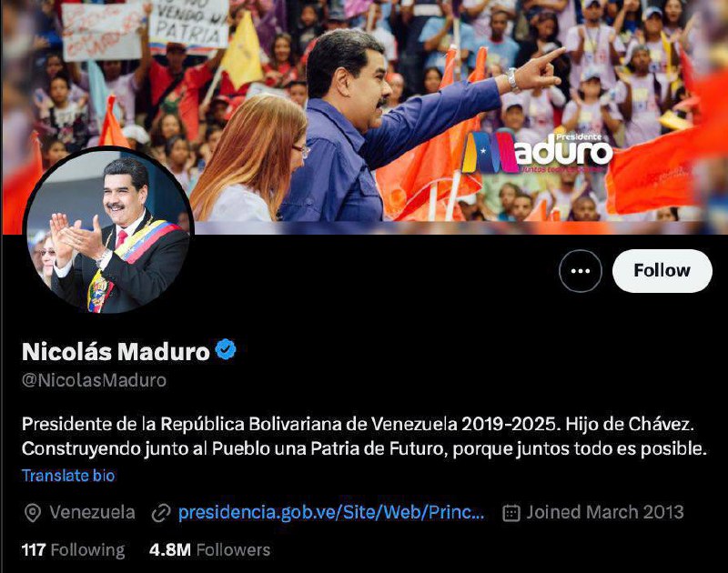This screenshot has height=573, width=728.
Task: Open Nicolás Maduro's circular profile picture
Action: click(108, 230)
